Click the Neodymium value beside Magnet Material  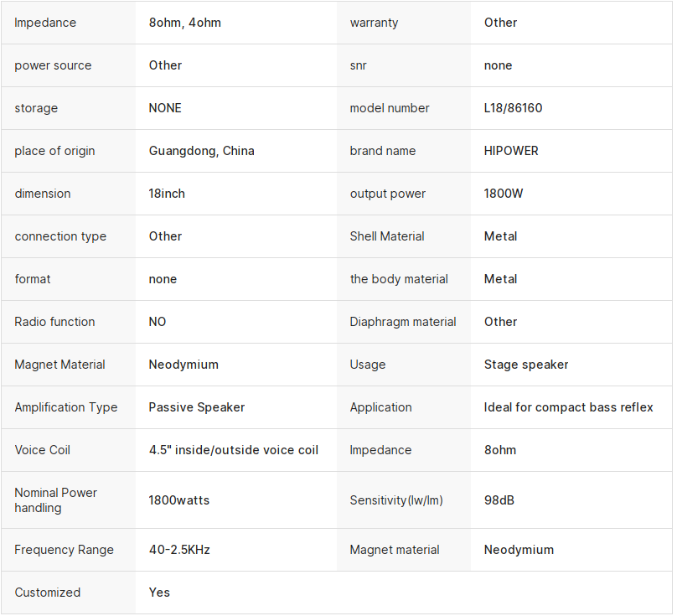pyautogui.click(x=183, y=365)
